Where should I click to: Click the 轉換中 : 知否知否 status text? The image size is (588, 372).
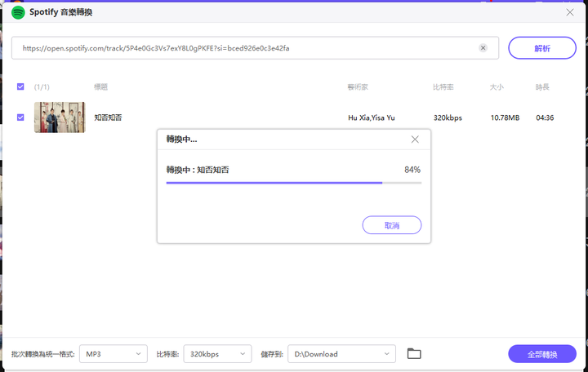198,170
